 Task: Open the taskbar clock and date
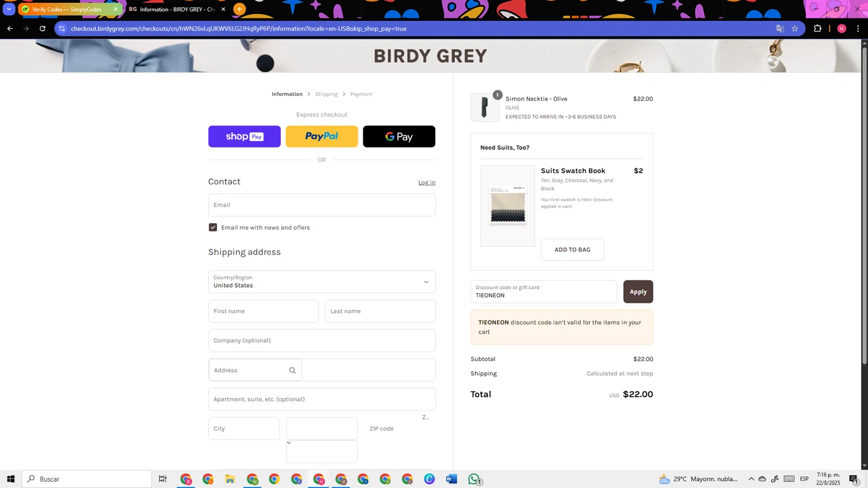828,479
